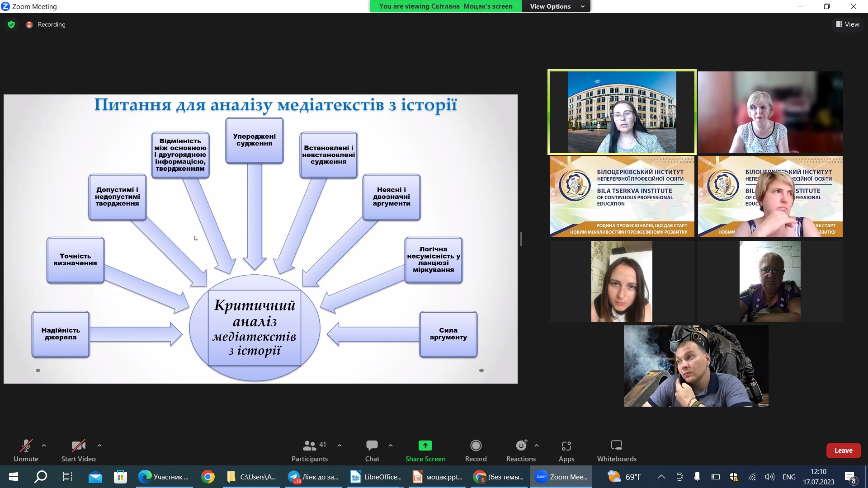Select the bottom participant's video thumbnail
The image size is (868, 488).
[x=696, y=366]
